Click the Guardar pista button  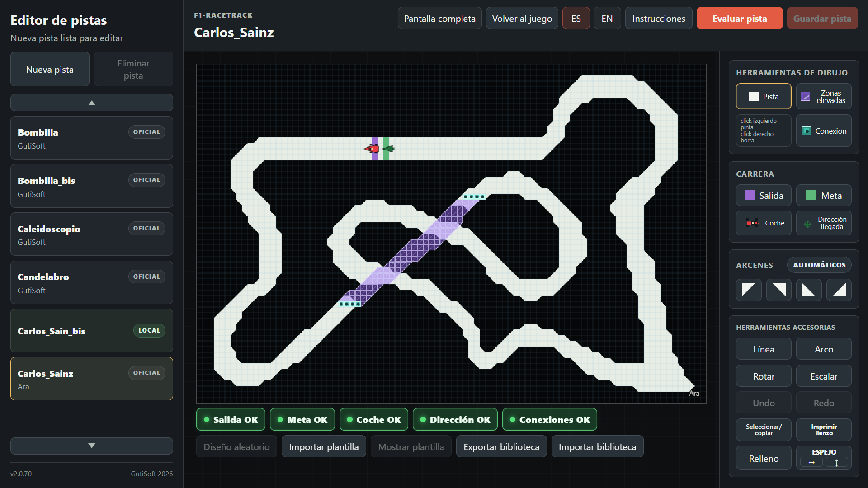coord(822,19)
